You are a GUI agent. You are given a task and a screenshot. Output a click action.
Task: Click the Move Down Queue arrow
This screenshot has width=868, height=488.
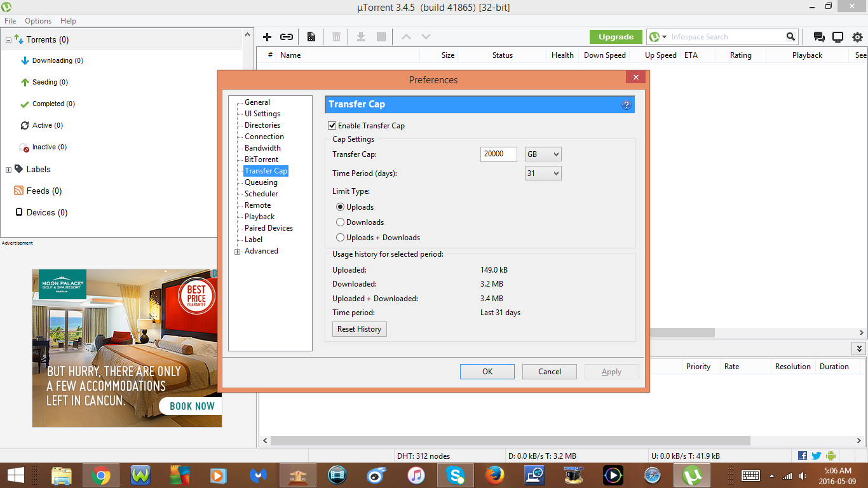[x=426, y=37]
